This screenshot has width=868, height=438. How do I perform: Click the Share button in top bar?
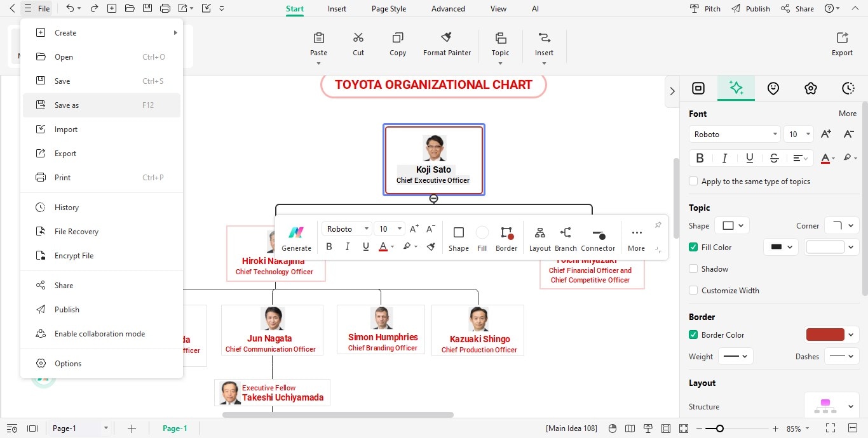tap(797, 9)
